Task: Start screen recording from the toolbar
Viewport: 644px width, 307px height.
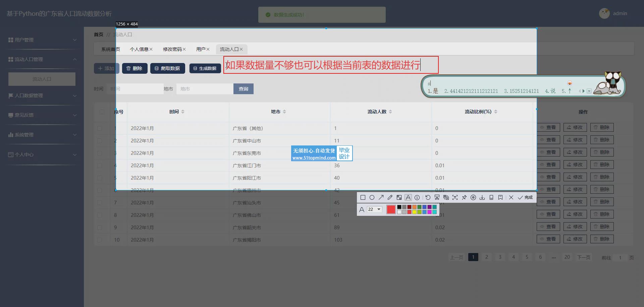Action: pyautogui.click(x=473, y=197)
